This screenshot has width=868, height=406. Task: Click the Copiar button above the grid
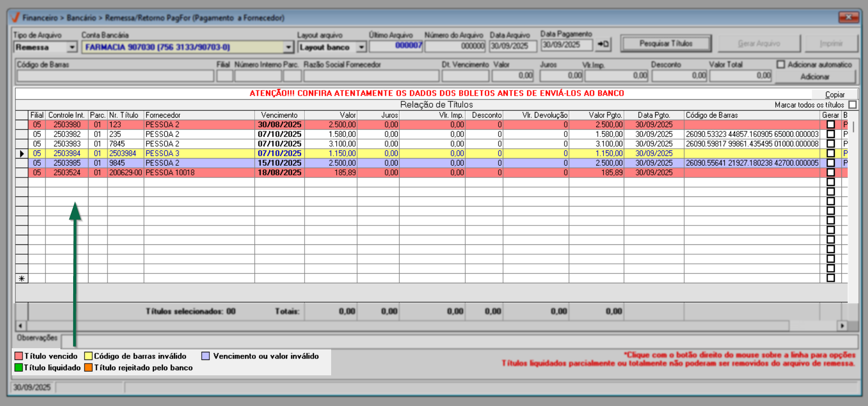pyautogui.click(x=834, y=95)
